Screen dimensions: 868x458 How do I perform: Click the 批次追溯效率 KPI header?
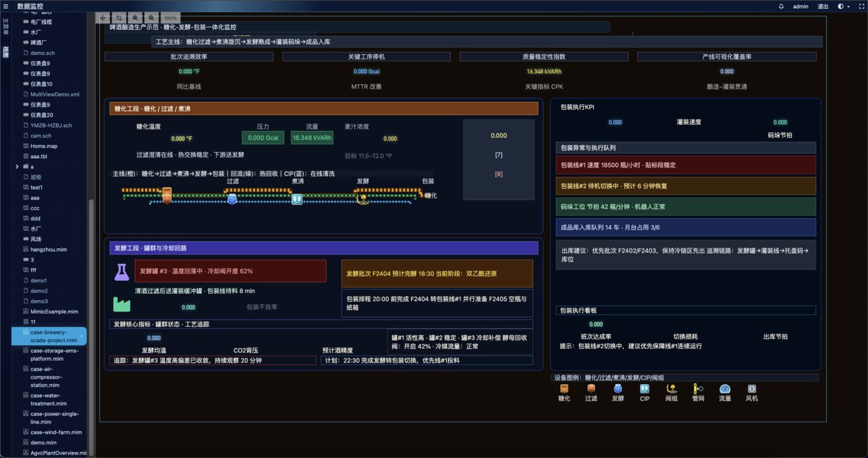tap(189, 57)
